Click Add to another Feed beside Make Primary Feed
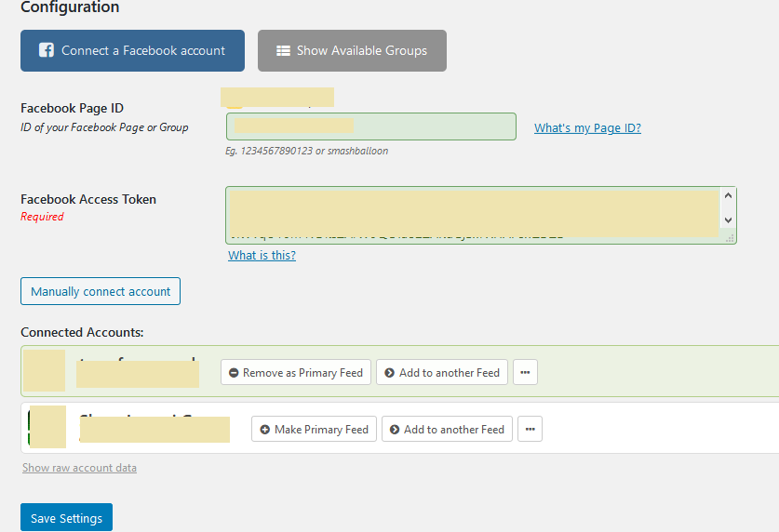The height and width of the screenshot is (532, 779). click(447, 430)
